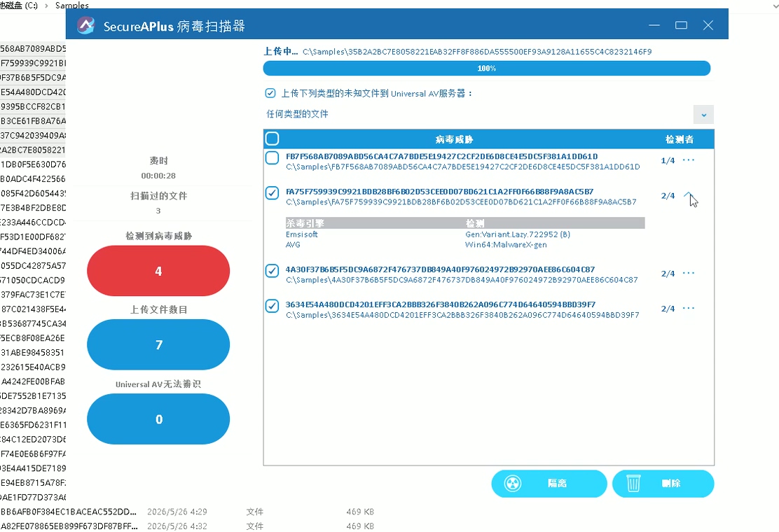
Task: Select Explorer file dated 2026/5/26 4:29
Action: point(187,512)
